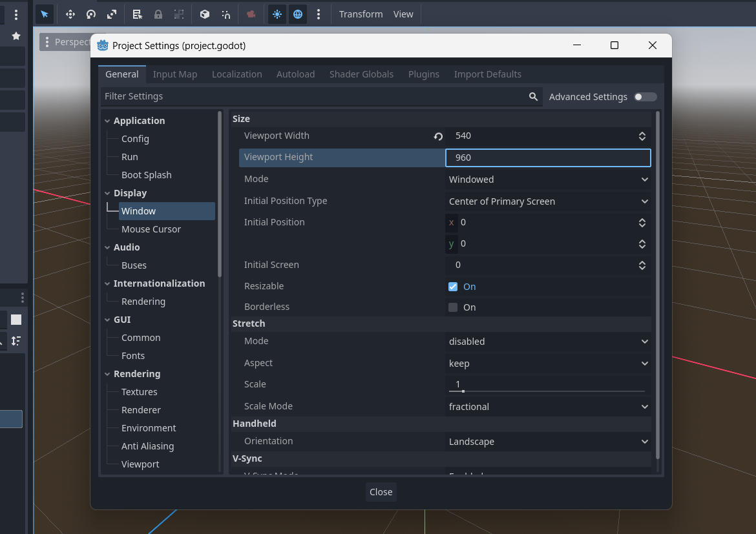Screen dimensions: 756x534
Task: Click the favorites star icon in the left dock
Action: coord(16,36)
